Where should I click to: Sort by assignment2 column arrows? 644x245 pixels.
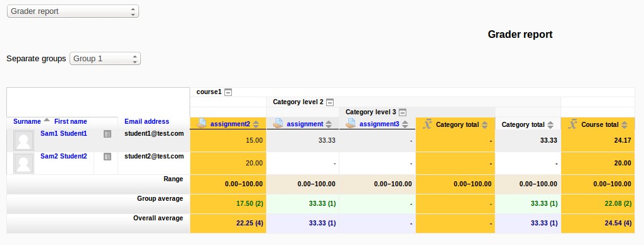256,124
